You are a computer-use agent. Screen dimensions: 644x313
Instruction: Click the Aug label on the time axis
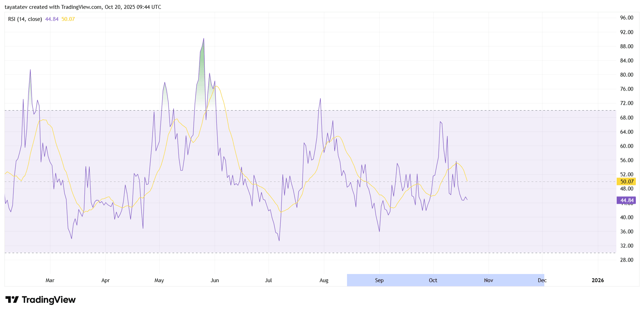(324, 280)
